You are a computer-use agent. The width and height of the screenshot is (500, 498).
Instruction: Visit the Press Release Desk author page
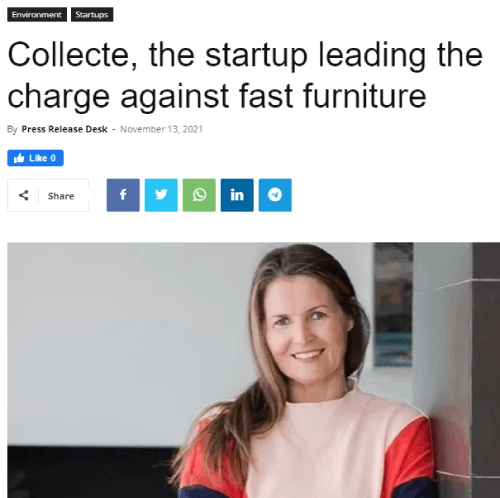[x=64, y=129]
